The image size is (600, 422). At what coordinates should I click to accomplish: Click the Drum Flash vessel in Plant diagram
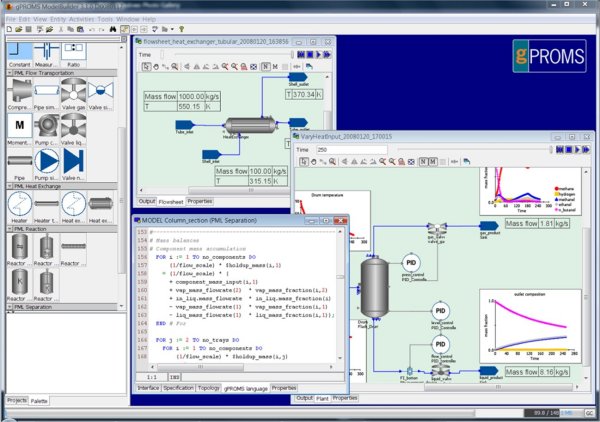375,288
